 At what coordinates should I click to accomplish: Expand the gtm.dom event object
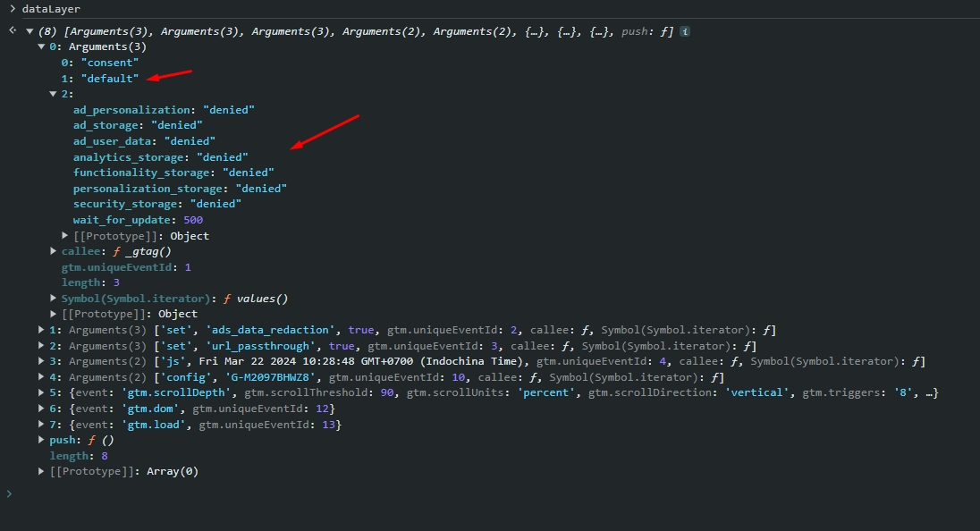pos(41,409)
